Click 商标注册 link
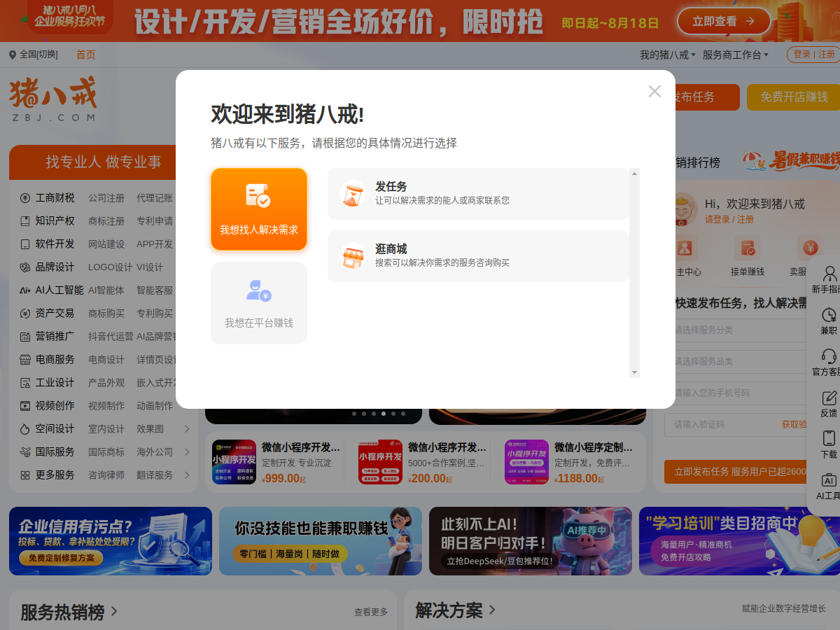 pyautogui.click(x=106, y=220)
